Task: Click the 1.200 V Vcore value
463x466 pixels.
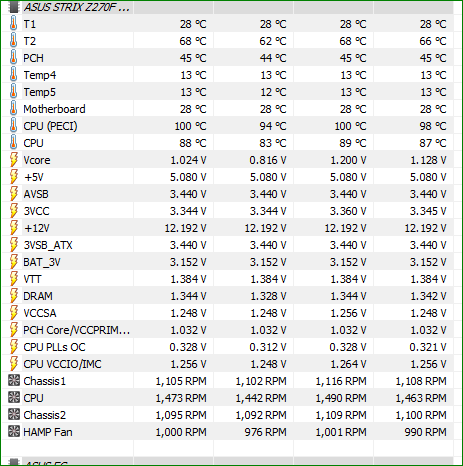Action: (x=348, y=160)
